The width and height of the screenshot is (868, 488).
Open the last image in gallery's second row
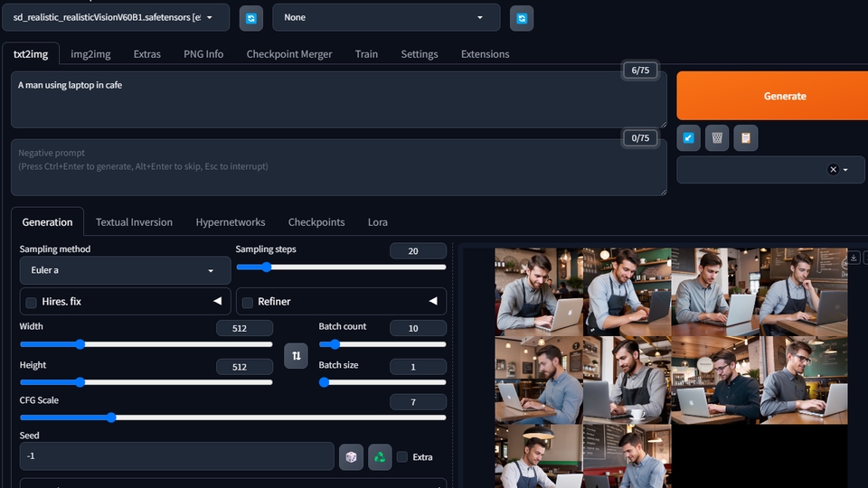point(803,380)
